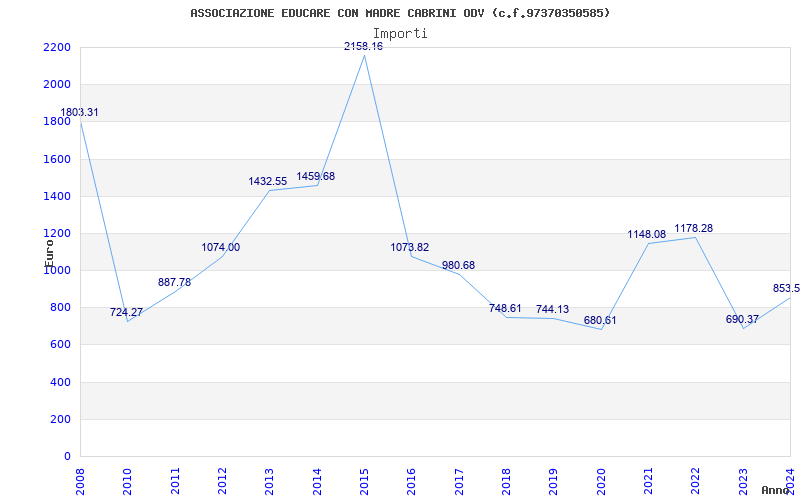This screenshot has width=800, height=500.
Task: Select the 887.78 value label
Action: tap(174, 282)
